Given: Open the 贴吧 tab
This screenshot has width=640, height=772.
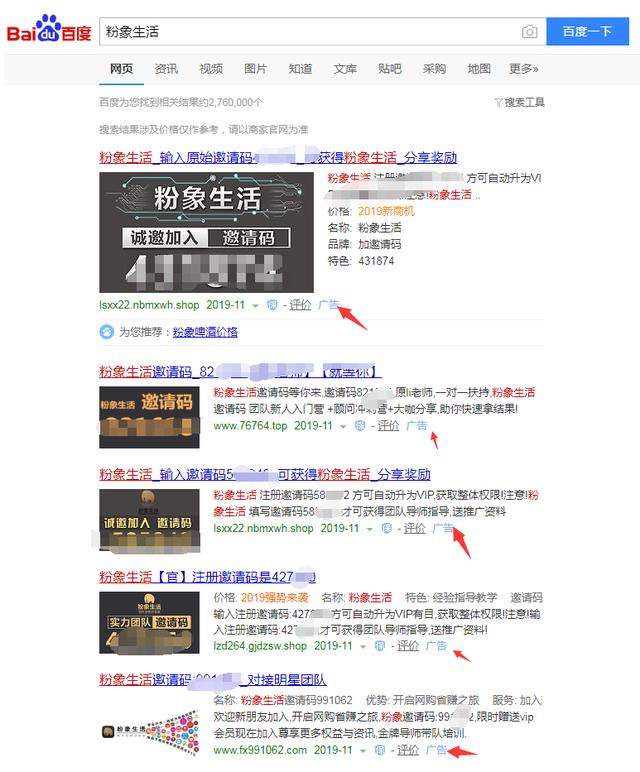Looking at the screenshot, I should click(x=389, y=69).
